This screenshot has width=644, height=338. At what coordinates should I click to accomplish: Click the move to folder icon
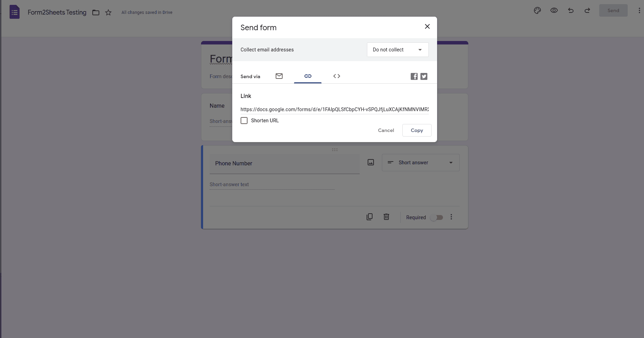(x=96, y=13)
